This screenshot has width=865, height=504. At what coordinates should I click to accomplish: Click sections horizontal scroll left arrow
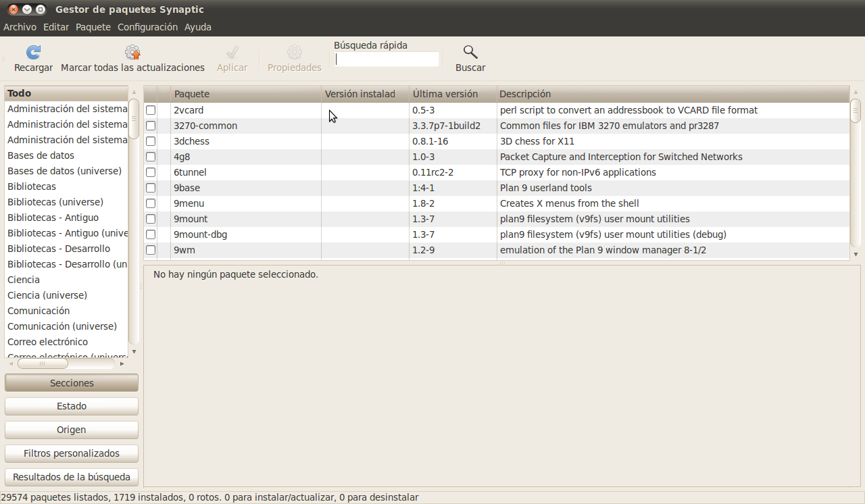point(11,363)
